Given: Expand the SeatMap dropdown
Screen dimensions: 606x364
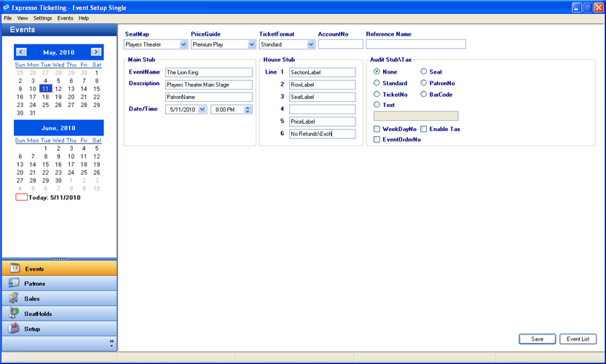Looking at the screenshot, I should 184,44.
